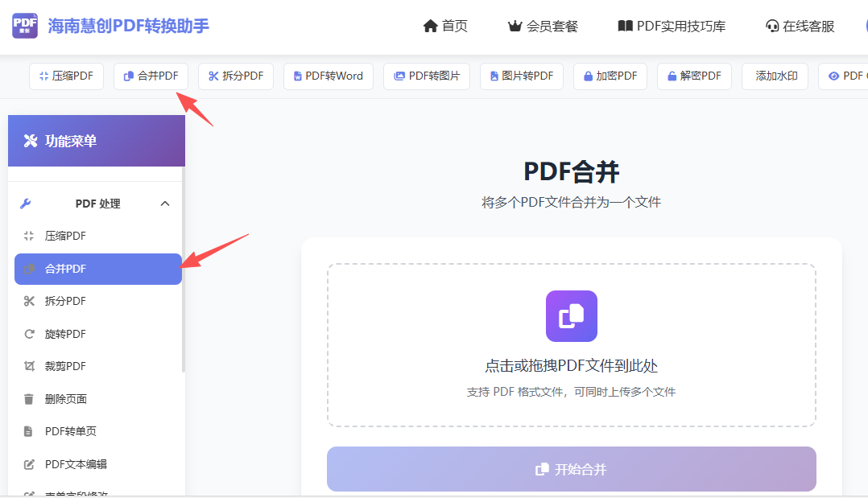The height and width of the screenshot is (498, 868).
Task: Click the trash icon beside 删除页面
Action: point(29,399)
